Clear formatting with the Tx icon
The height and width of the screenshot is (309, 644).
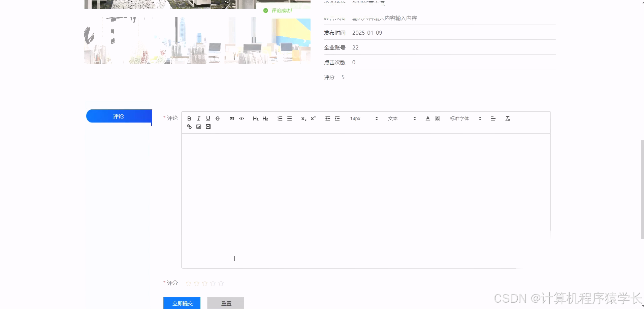(x=507, y=118)
